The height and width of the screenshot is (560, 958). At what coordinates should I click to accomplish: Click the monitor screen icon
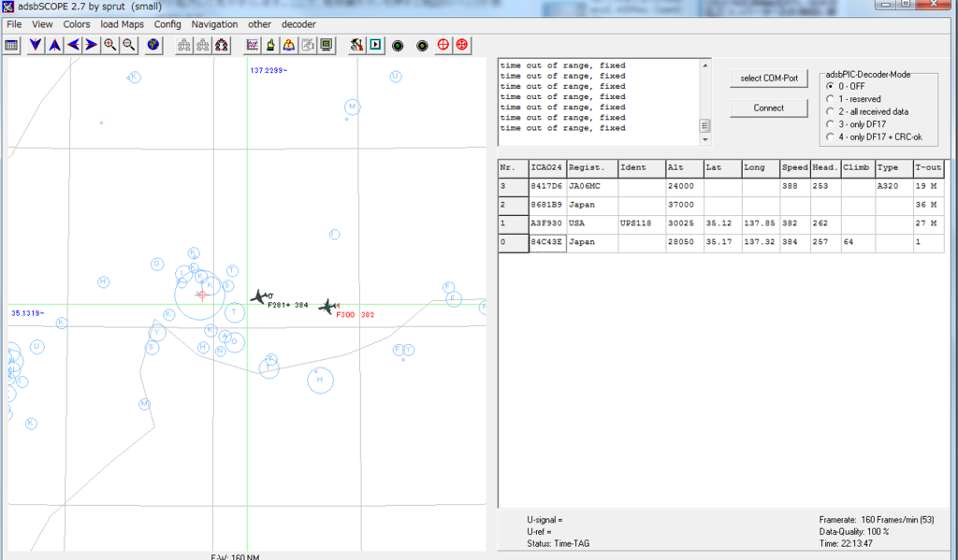pyautogui.click(x=327, y=45)
